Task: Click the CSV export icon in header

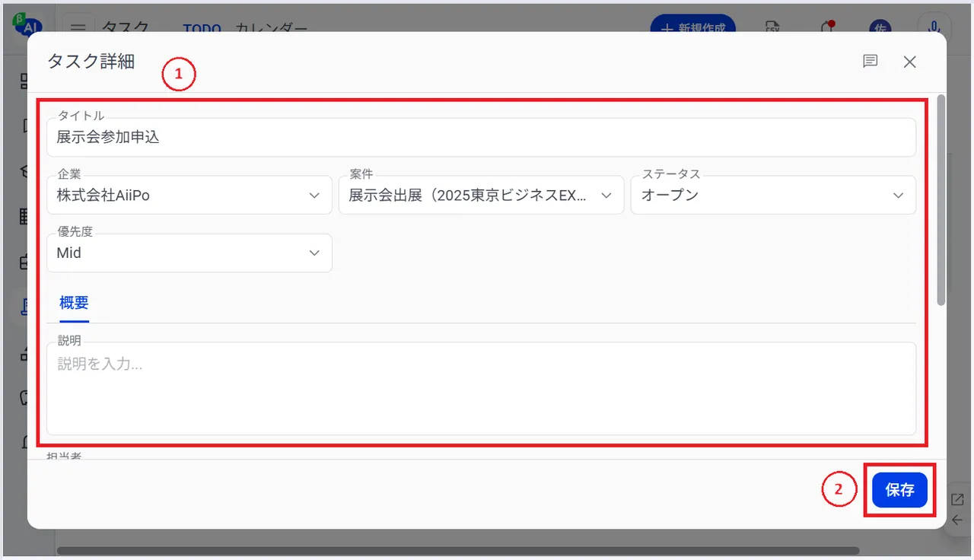Action: click(x=772, y=27)
